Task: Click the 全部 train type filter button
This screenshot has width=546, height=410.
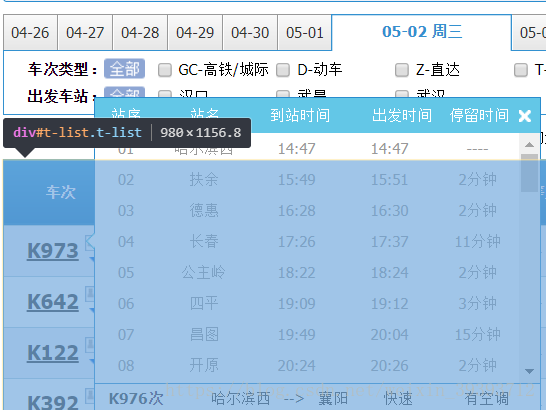Action: click(x=124, y=69)
